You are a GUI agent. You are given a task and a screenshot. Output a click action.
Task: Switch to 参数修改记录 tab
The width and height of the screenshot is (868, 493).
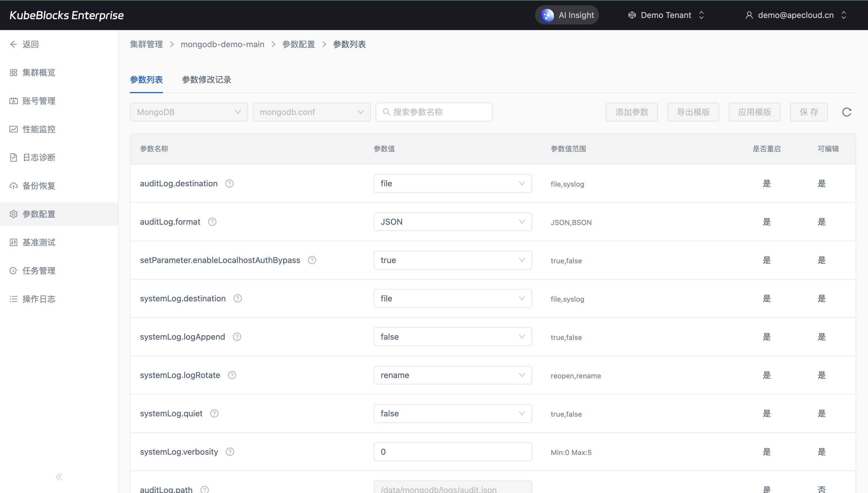coord(206,80)
